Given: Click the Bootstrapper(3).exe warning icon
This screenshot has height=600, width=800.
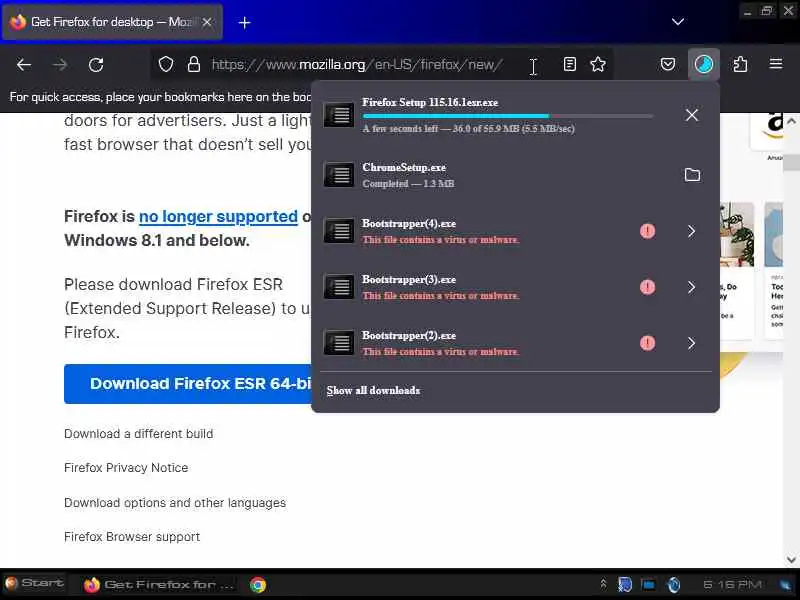Looking at the screenshot, I should click(x=647, y=287).
